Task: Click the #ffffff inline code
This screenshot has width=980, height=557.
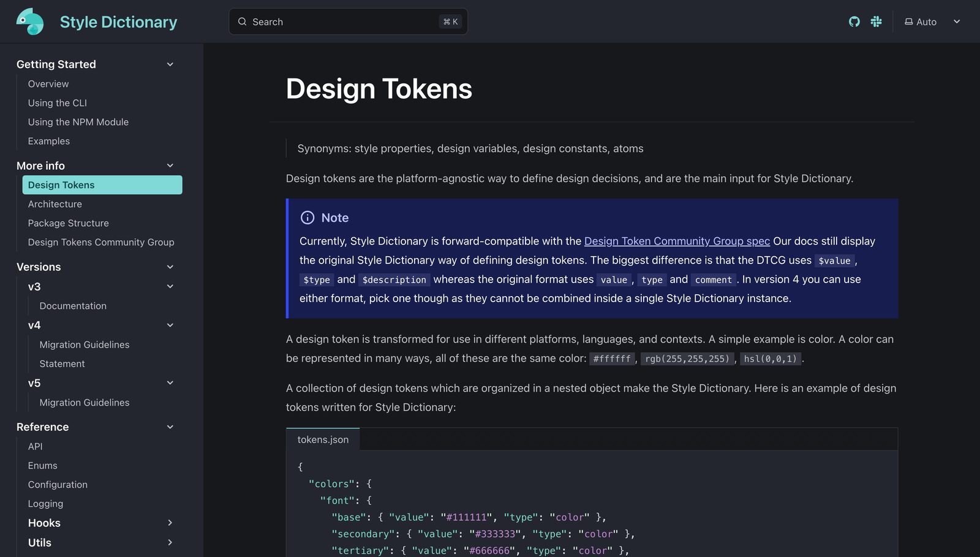Action: 612,358
